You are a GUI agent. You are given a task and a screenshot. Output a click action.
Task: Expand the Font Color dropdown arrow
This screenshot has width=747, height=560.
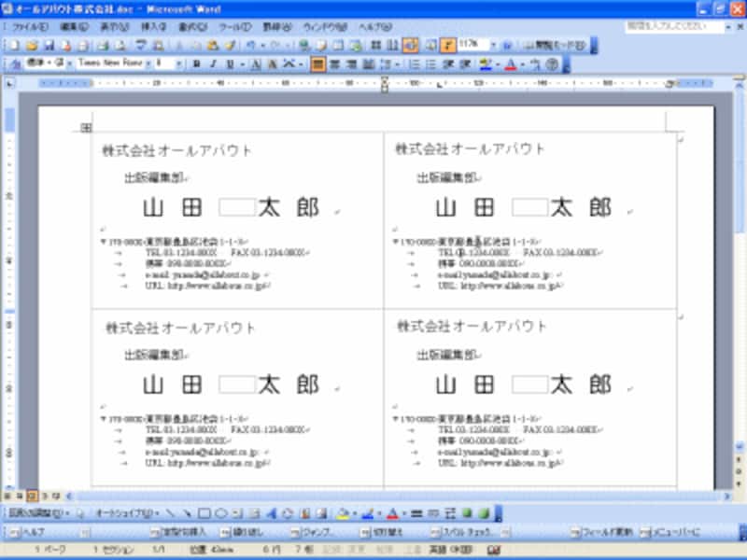click(x=522, y=63)
